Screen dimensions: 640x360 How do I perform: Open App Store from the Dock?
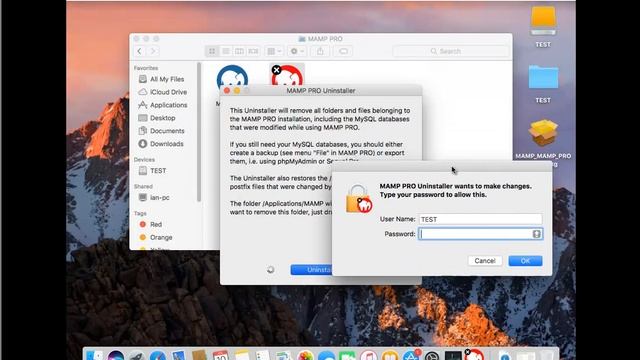411,356
